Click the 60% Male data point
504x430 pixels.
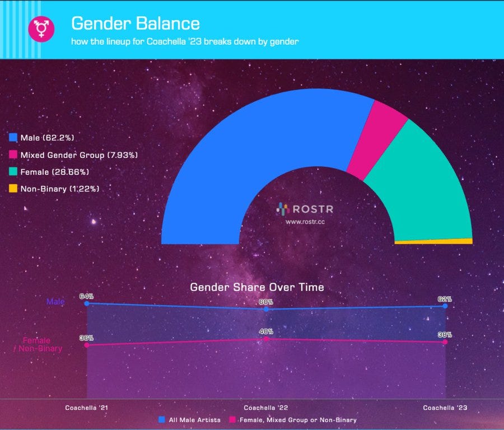266,309
